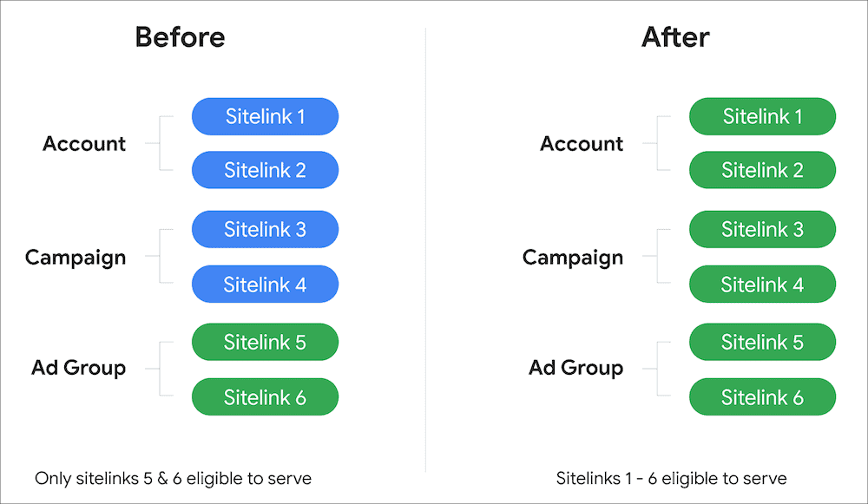Click Ad Group label in After column
The image size is (868, 504).
pyautogui.click(x=576, y=368)
